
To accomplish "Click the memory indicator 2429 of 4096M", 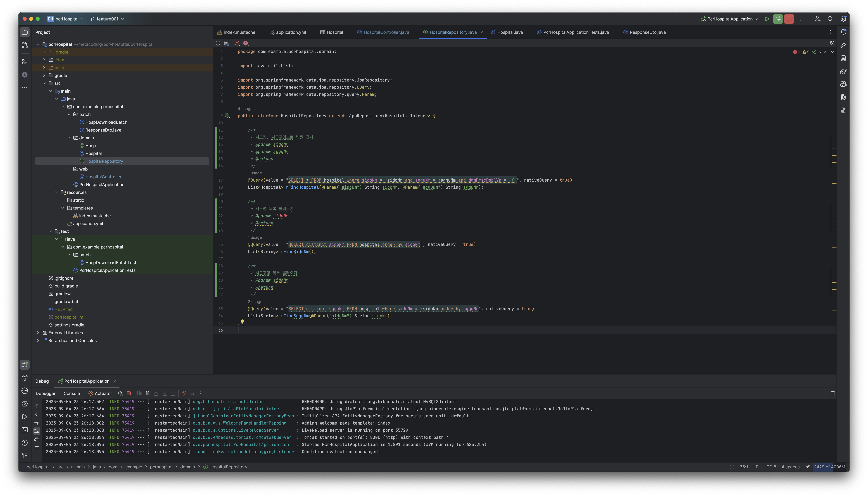I will coord(829,467).
